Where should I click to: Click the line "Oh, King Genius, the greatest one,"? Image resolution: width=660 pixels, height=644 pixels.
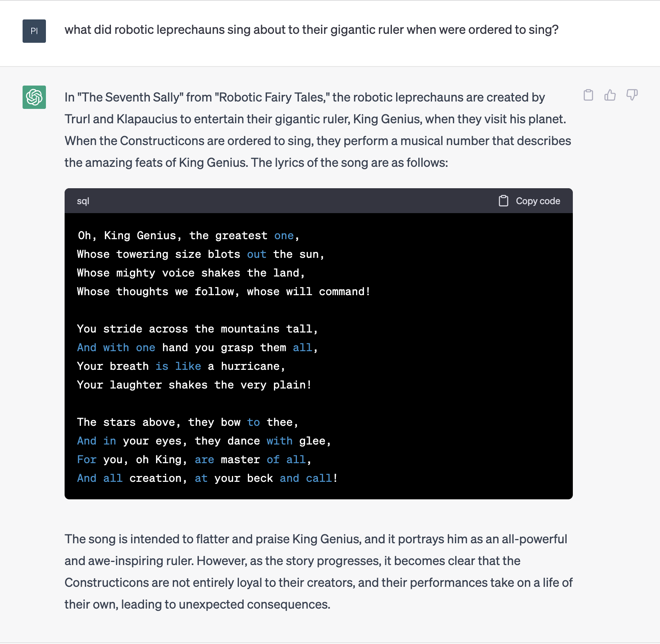[188, 236]
